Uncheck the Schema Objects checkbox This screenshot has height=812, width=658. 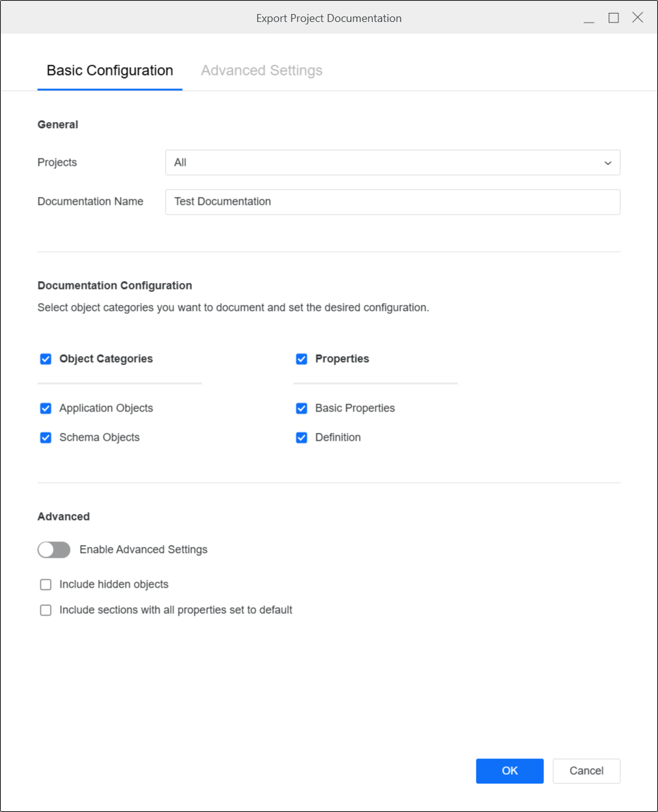click(x=46, y=438)
